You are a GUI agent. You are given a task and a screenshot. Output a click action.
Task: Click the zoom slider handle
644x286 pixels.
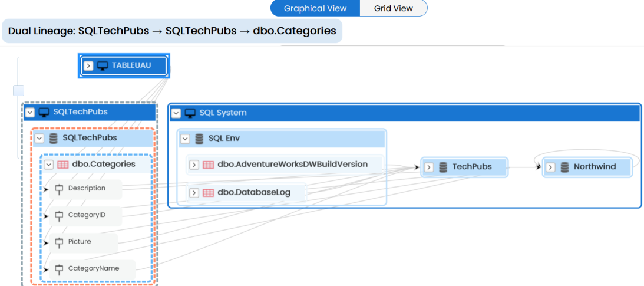coord(18,90)
